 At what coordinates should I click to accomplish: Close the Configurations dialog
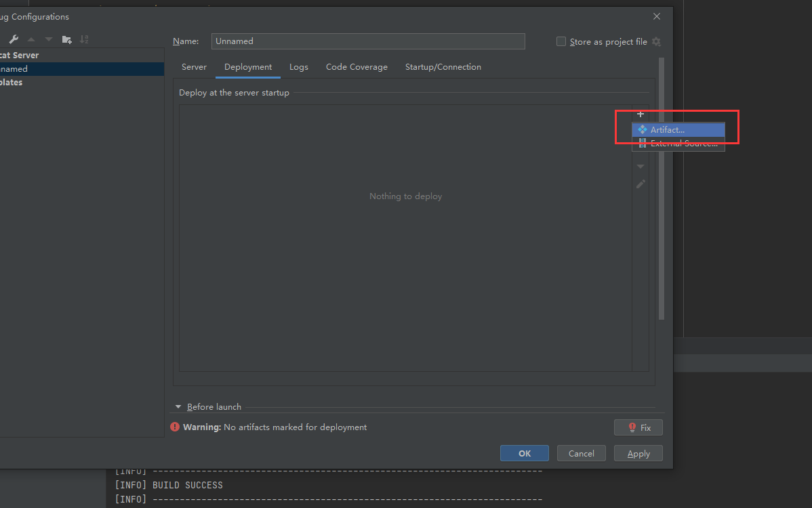(x=657, y=16)
